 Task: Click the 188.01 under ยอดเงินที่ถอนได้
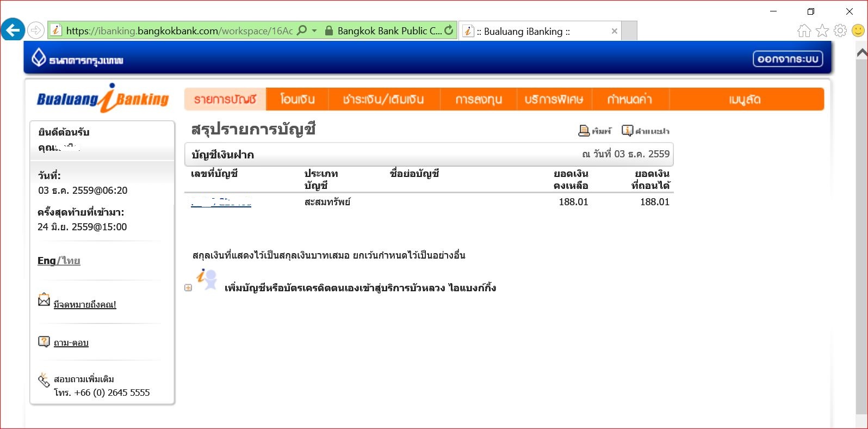(x=655, y=202)
